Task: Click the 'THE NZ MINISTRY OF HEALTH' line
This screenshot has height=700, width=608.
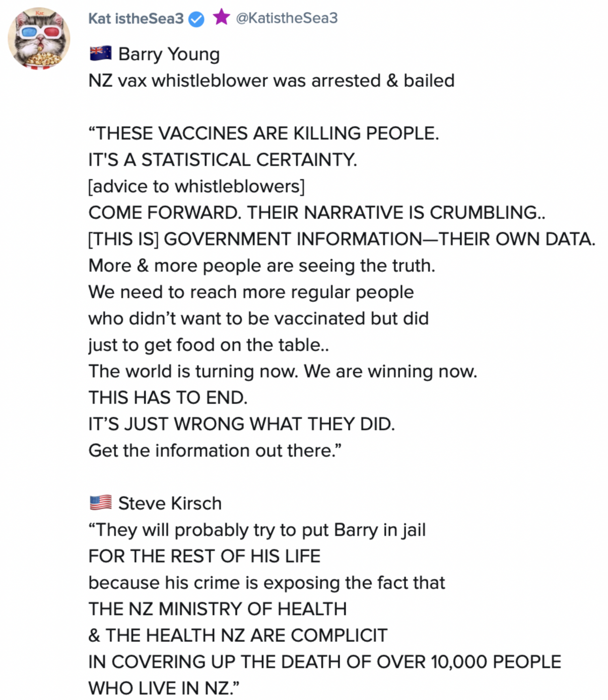Action: 217,609
